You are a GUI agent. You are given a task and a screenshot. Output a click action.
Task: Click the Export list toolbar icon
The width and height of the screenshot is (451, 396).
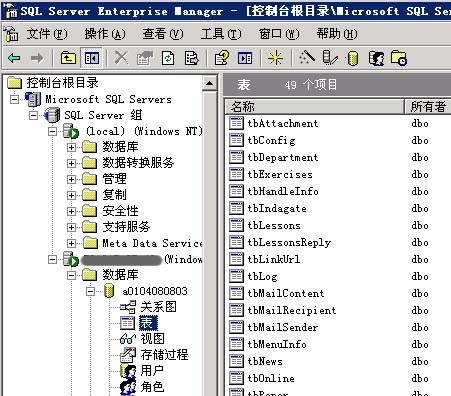(x=192, y=58)
